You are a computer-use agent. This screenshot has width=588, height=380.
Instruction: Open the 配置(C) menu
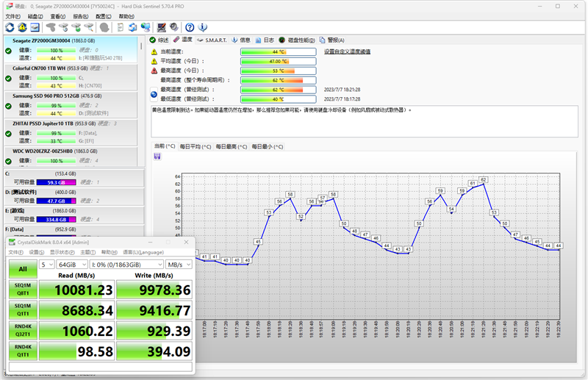(x=104, y=16)
